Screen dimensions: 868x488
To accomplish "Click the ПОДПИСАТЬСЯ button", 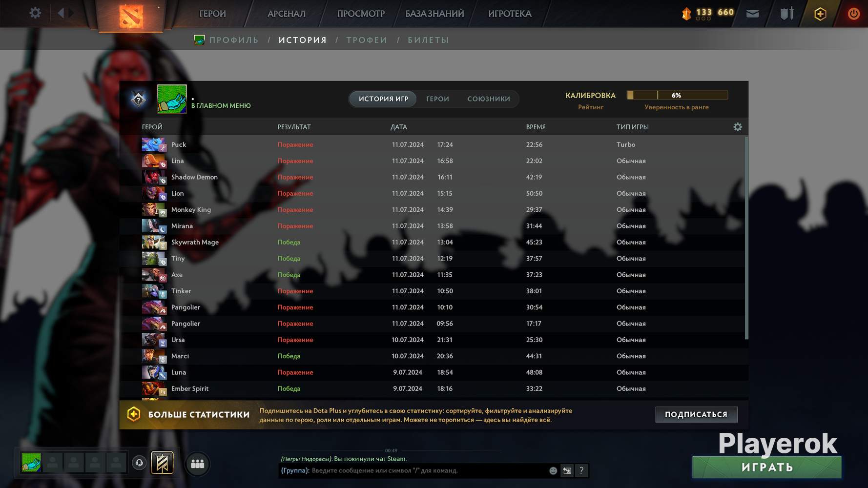I will [696, 414].
